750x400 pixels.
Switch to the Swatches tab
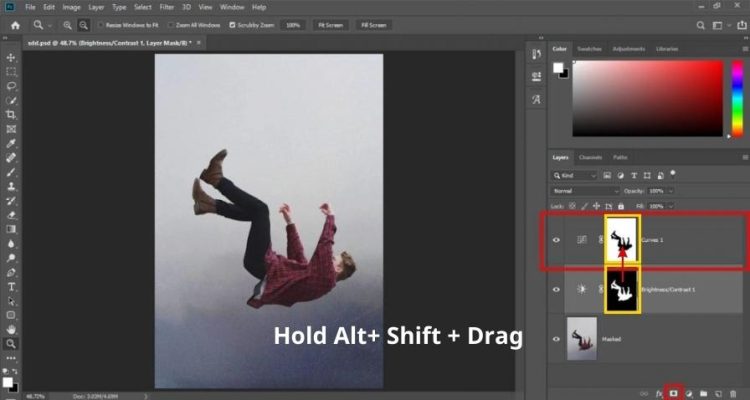(x=589, y=49)
